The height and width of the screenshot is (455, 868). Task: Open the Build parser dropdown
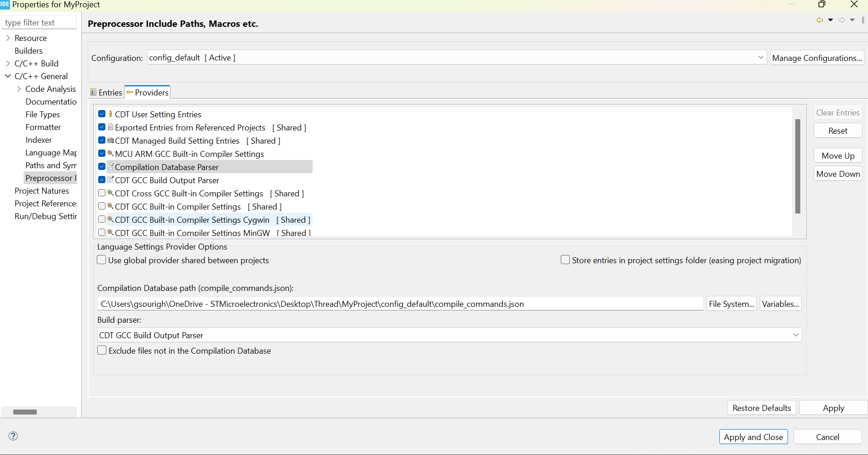click(795, 335)
